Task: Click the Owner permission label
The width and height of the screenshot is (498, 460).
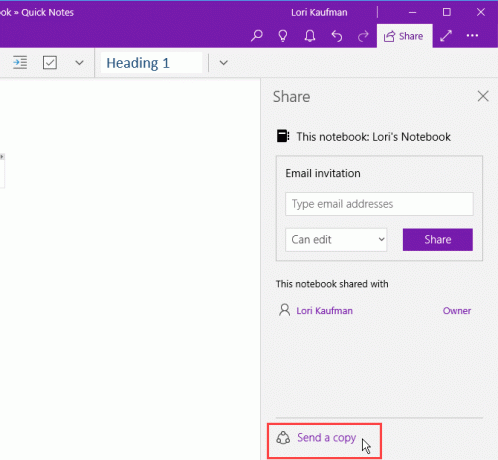Action: 457,311
